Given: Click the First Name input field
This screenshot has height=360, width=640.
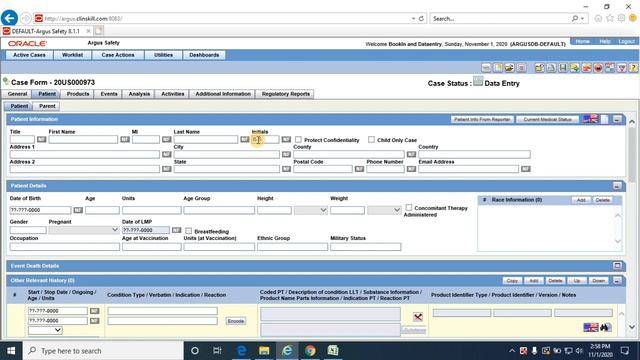Looking at the screenshot, I should pos(83,140).
